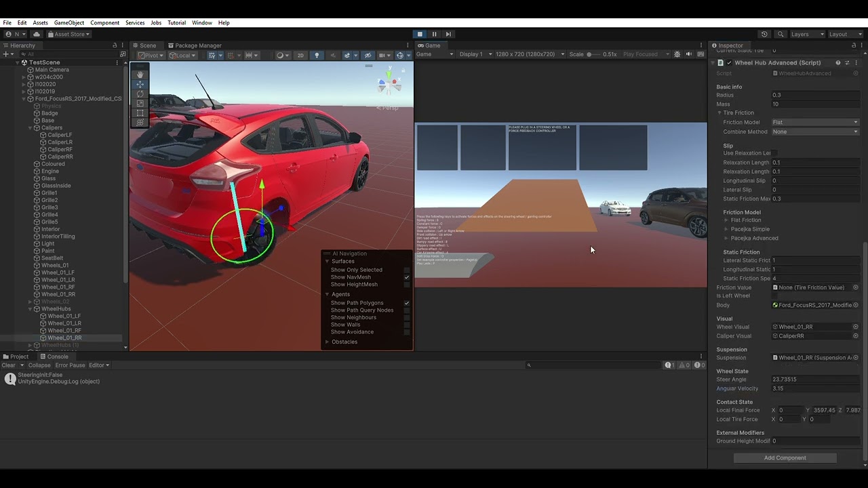This screenshot has width=868, height=488.
Task: Uncheck Show NavMesh under Surfaces
Action: [407, 277]
